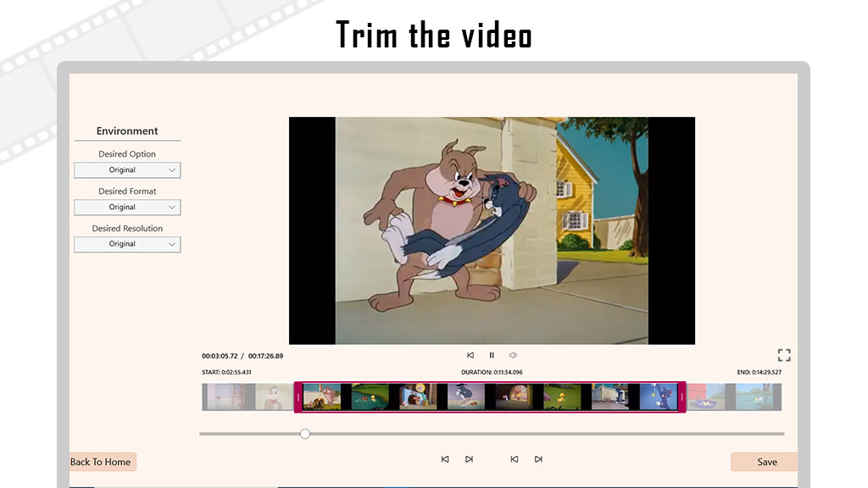This screenshot has height=488, width=868.
Task: Click the START: 0:02:55.431 label
Action: pos(226,373)
